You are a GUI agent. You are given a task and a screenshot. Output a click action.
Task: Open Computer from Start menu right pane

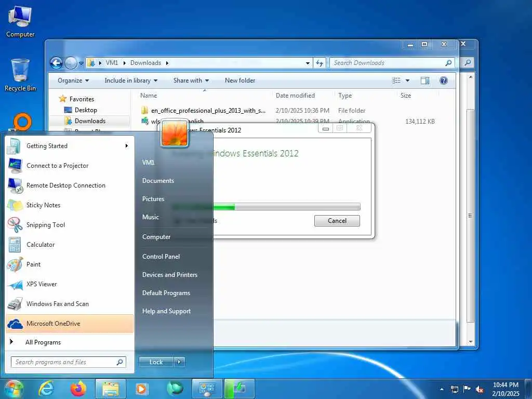point(156,237)
